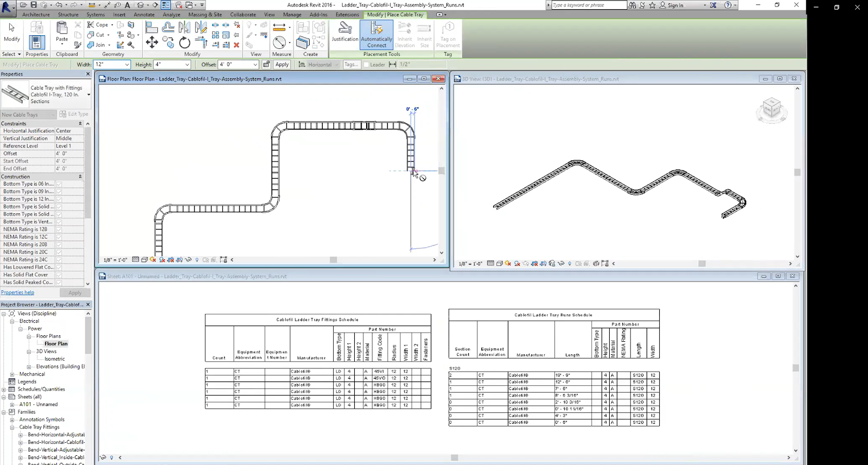868x465 pixels.
Task: Switch to the Annotate ribbon tab
Action: [x=144, y=15]
